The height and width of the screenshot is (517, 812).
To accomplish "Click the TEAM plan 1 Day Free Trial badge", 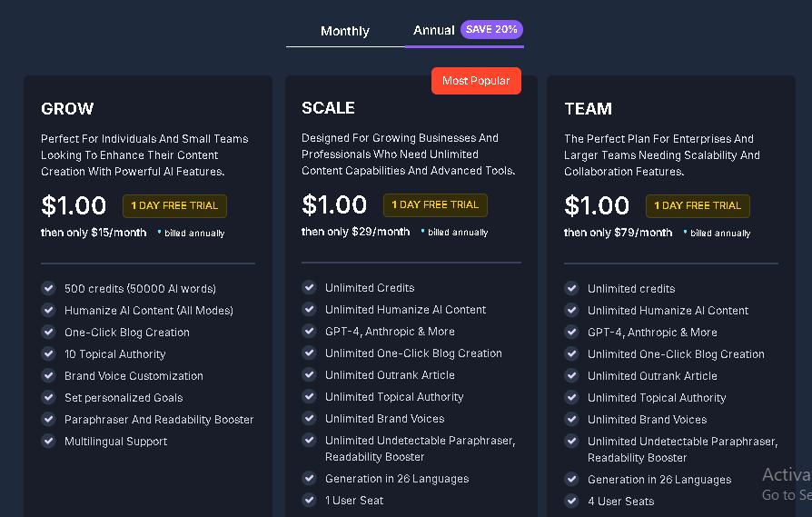I will point(698,205).
